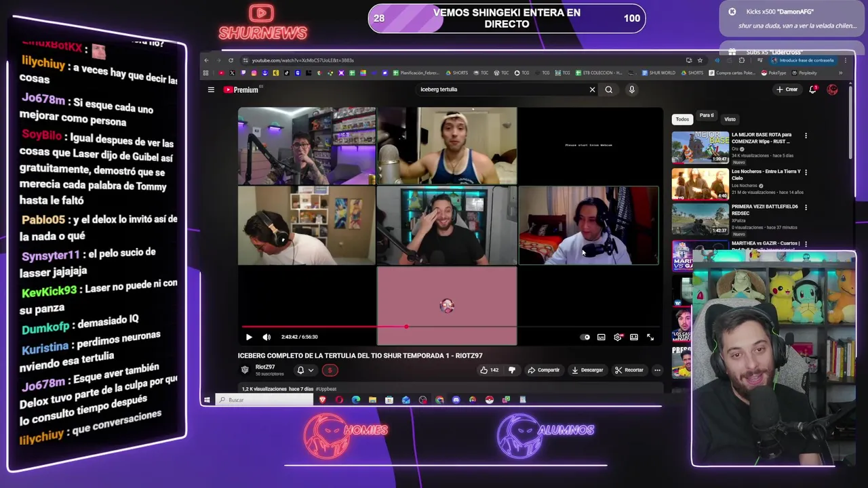Switch the player to theater mode
The width and height of the screenshot is (868, 488).
tap(634, 337)
